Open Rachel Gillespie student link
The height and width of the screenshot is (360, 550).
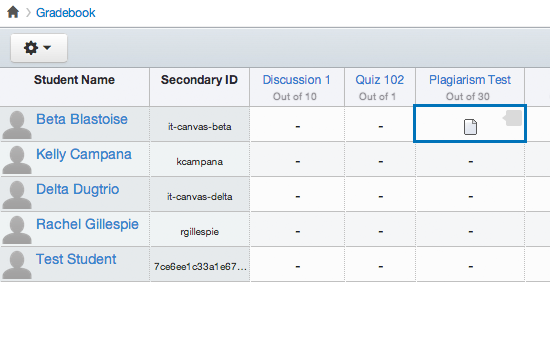click(x=87, y=224)
